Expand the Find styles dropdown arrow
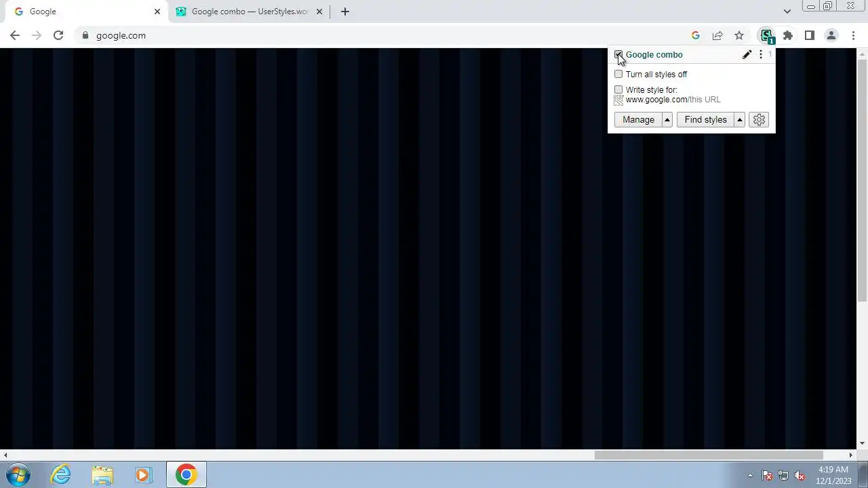 tap(740, 120)
